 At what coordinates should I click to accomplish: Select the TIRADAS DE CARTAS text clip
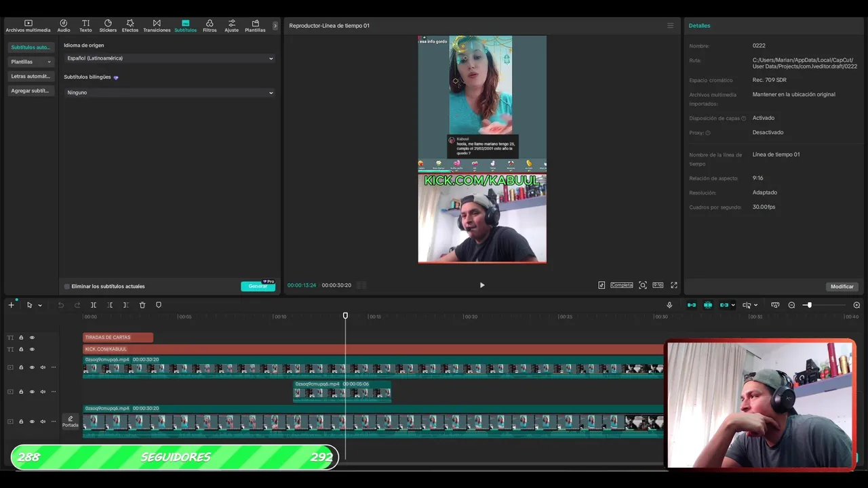click(118, 338)
